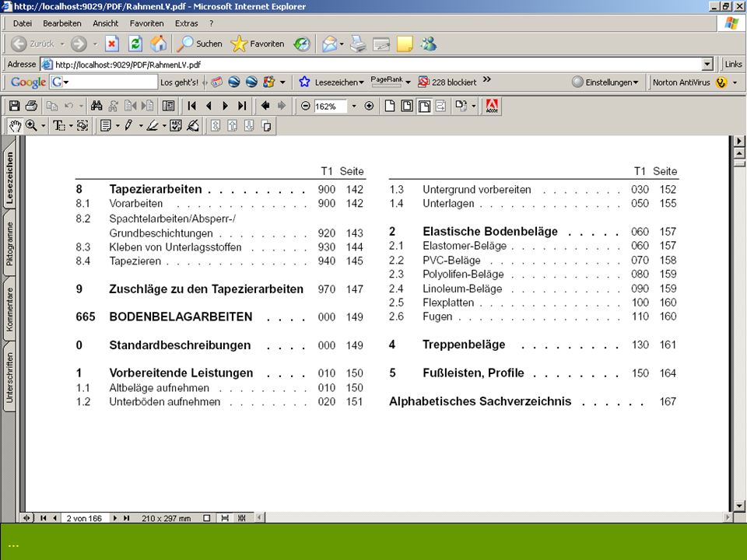Click the 228 blockiert popup blocker button

tap(447, 82)
